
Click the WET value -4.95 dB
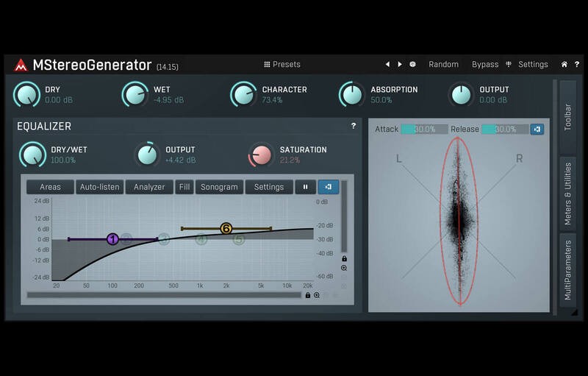(x=169, y=100)
